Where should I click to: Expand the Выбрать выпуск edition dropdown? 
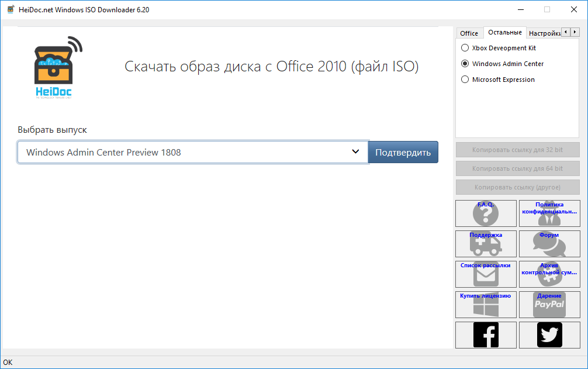[193, 152]
